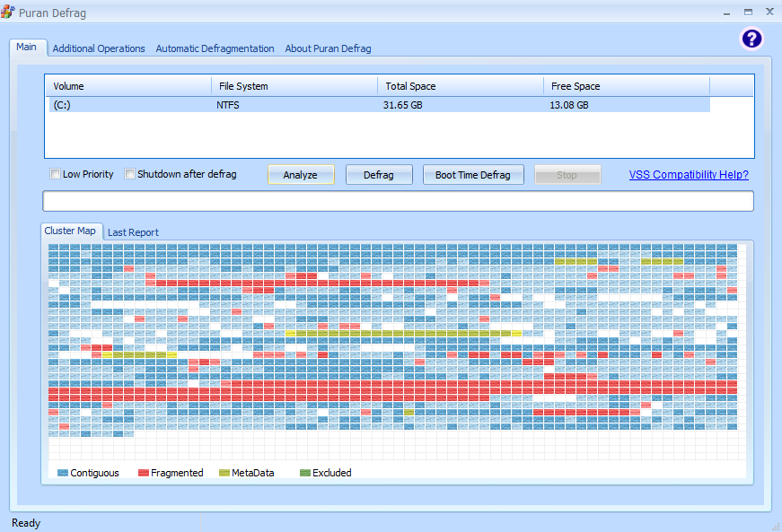This screenshot has height=532, width=782.
Task: Maximize the Puran Defrag window
Action: [748, 12]
